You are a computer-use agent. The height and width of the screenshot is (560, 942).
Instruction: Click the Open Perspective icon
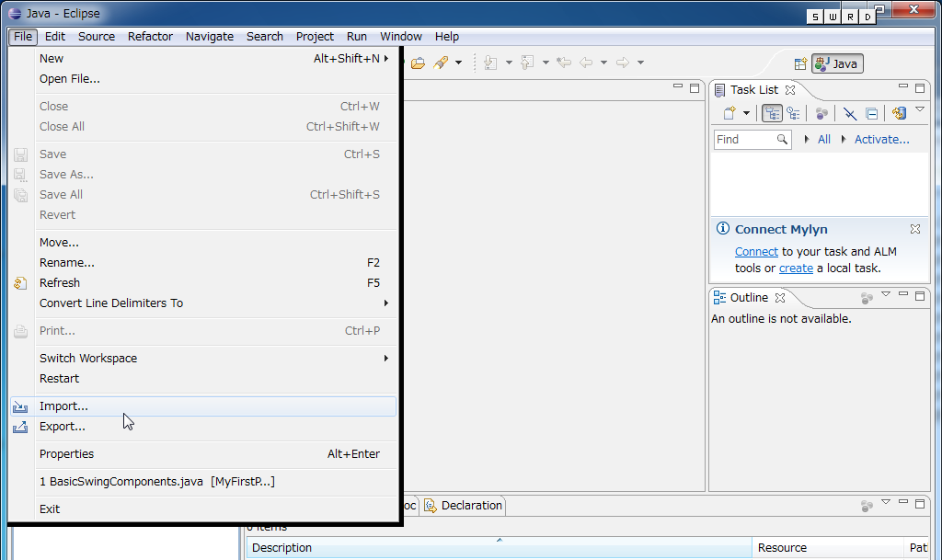[800, 63]
